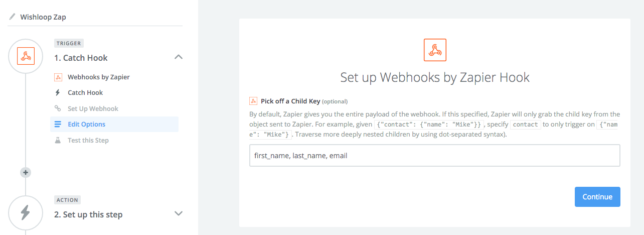The width and height of the screenshot is (644, 235).
Task: Expand the 2. Set up this step section
Action: (x=178, y=213)
